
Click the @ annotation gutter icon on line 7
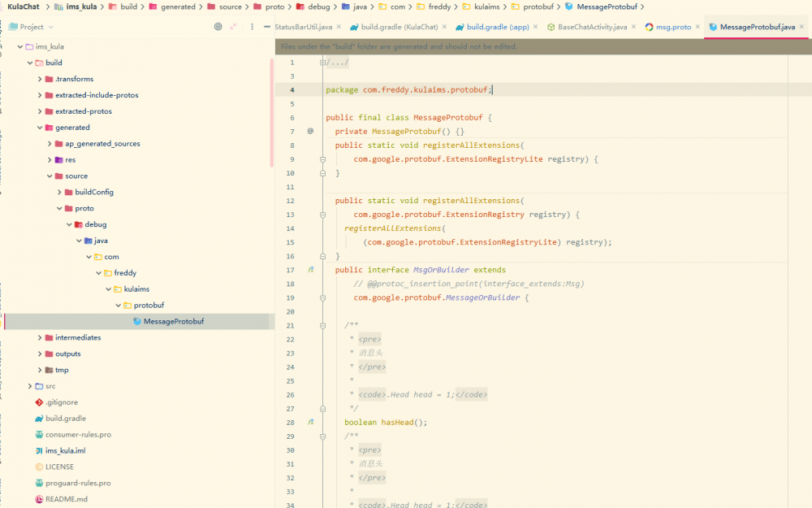310,131
